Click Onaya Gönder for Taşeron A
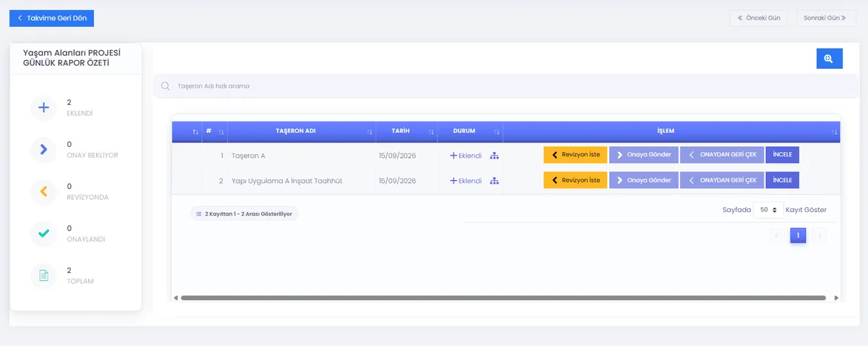868x346 pixels. 643,155
